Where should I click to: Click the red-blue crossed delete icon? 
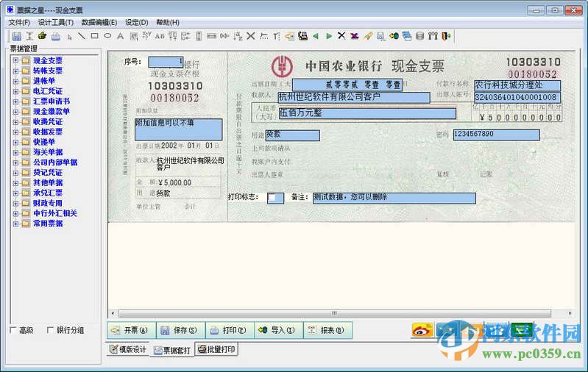pos(355,36)
